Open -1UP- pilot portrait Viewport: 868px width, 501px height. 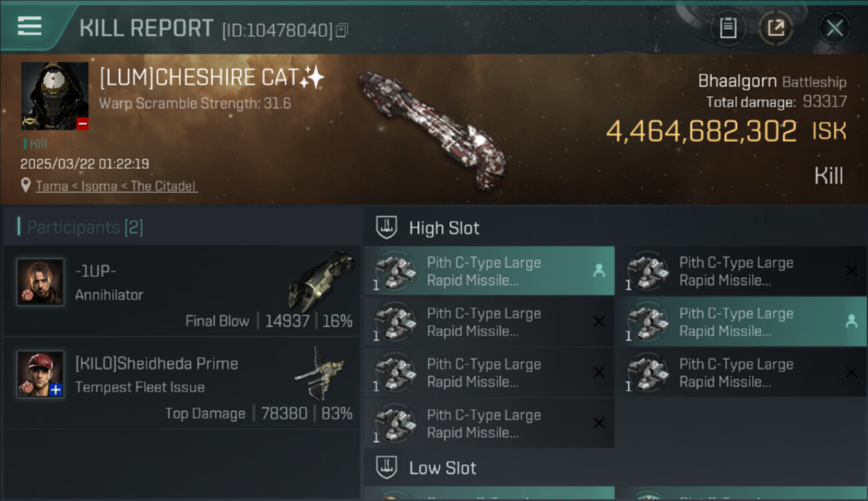coord(41,282)
